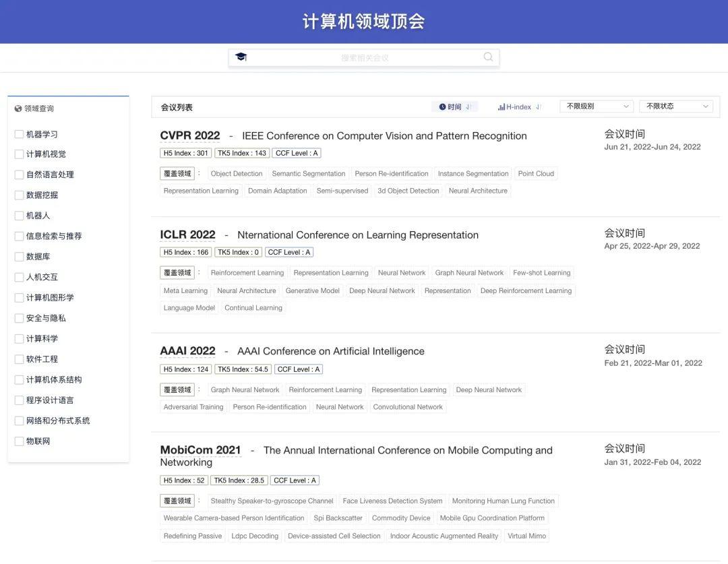Click inside the 搜索相关会议 search field

pyautogui.click(x=364, y=57)
